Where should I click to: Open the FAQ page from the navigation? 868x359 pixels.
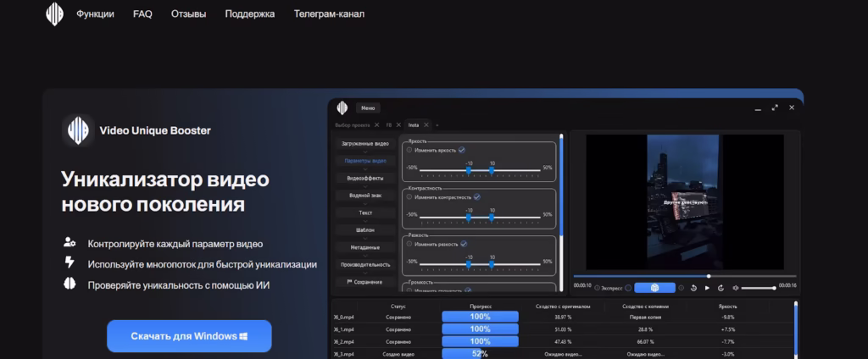(x=142, y=14)
